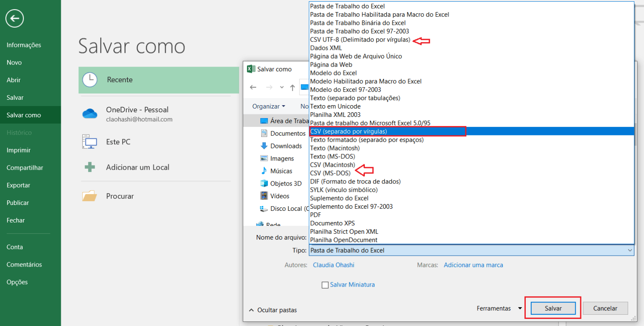Screen dimensions: 644x326
Task: Open the Tipo file format dropdown
Action: click(471, 250)
